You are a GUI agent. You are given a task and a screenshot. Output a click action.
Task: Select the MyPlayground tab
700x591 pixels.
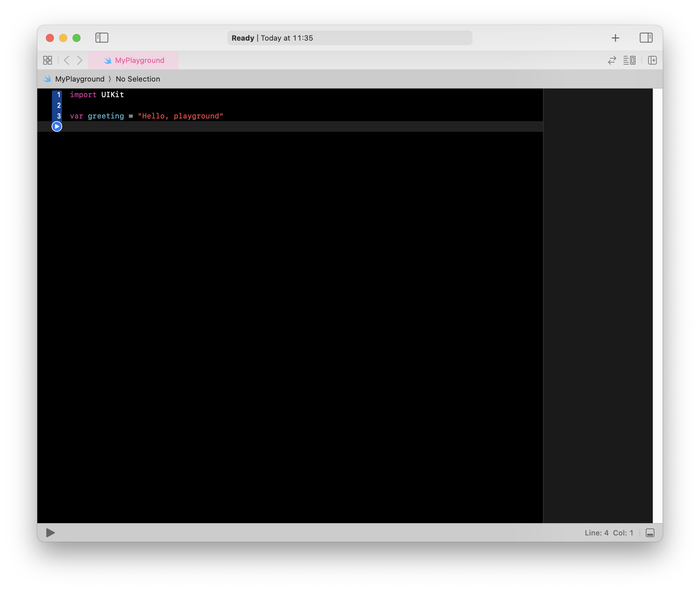133,60
